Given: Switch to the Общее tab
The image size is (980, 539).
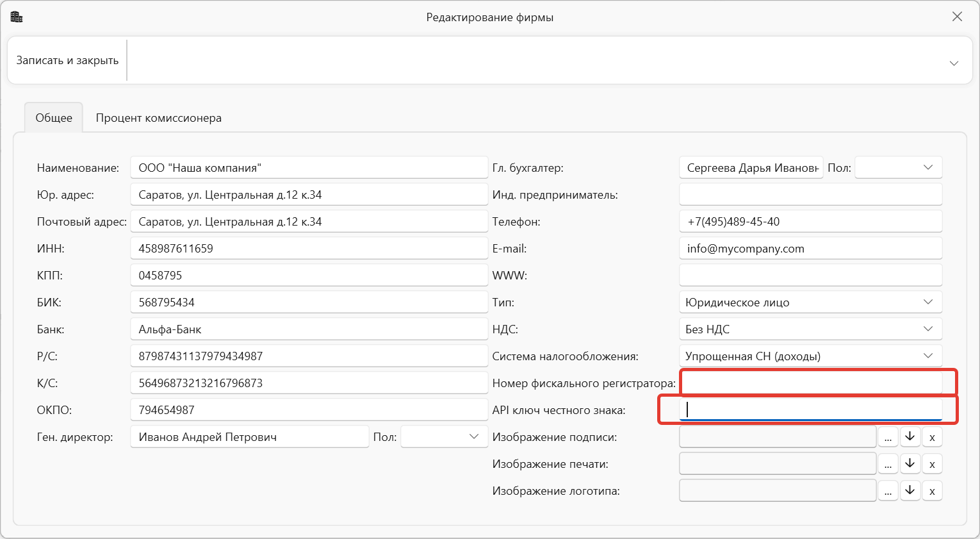Looking at the screenshot, I should (x=54, y=118).
